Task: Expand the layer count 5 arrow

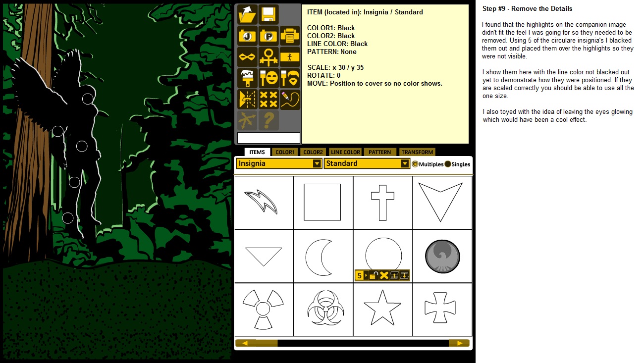Action: (366, 275)
